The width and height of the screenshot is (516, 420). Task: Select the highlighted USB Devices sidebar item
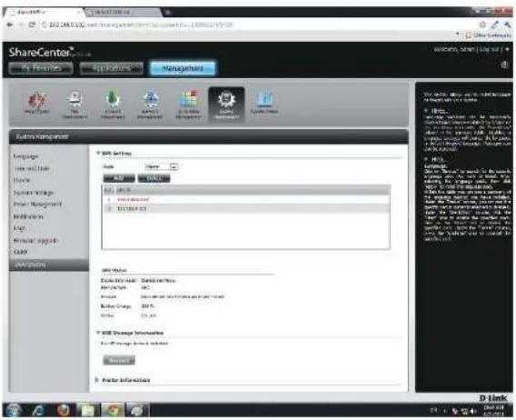[x=49, y=265]
